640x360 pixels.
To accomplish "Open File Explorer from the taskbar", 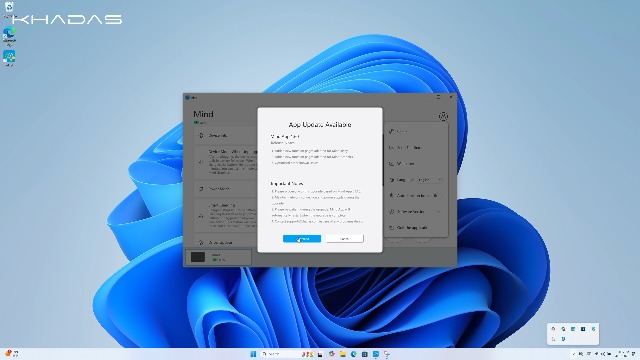I will [343, 354].
